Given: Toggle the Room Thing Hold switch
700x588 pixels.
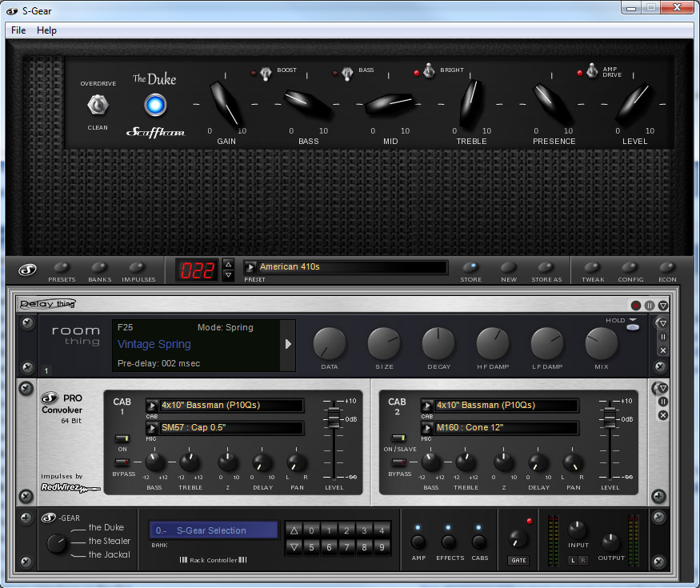Looking at the screenshot, I should pos(633,327).
